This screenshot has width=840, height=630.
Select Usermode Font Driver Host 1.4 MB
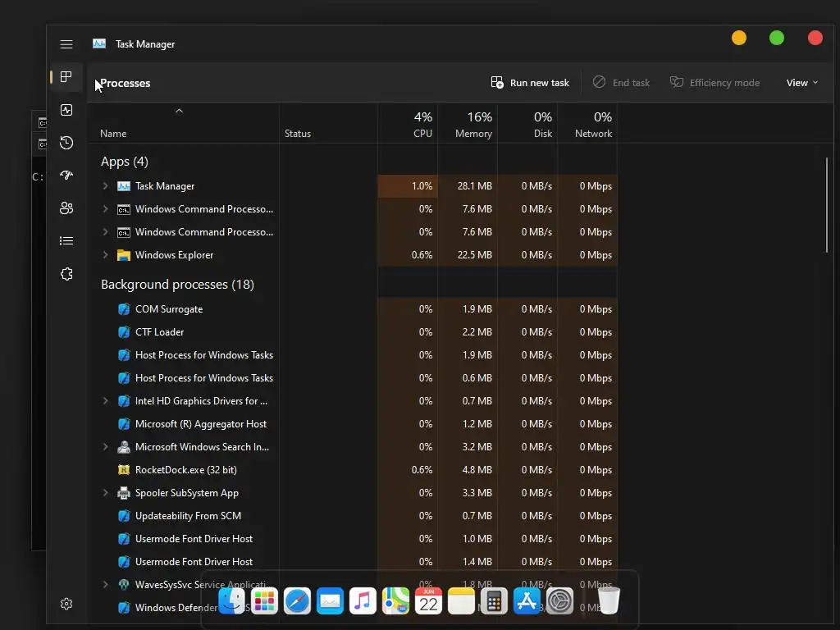[x=353, y=562]
